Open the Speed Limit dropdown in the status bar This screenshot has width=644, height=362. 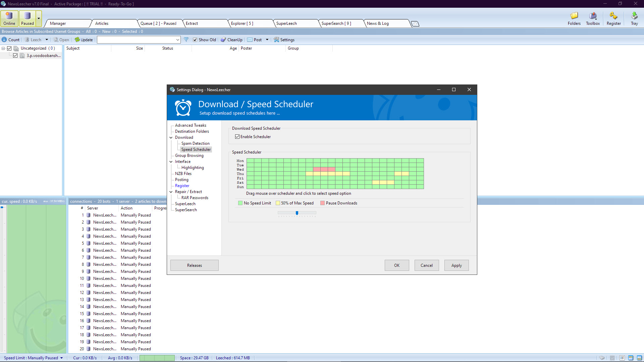(x=61, y=358)
